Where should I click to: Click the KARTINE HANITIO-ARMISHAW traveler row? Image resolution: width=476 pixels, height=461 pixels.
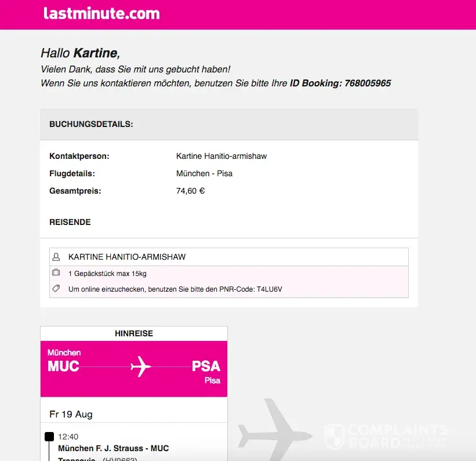pos(127,257)
